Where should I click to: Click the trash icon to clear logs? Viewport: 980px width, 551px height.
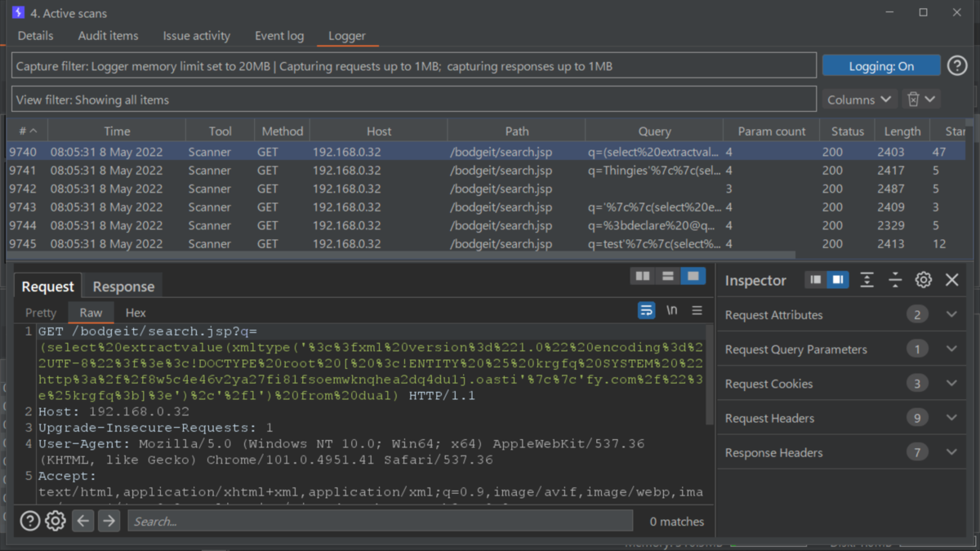coord(913,100)
